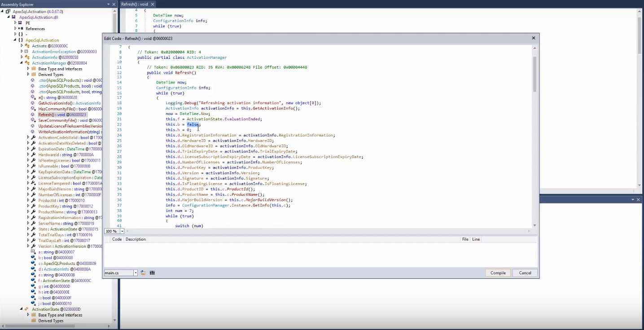Click the GAC reference icon beside main.cs
The image size is (644, 330).
[x=152, y=273]
